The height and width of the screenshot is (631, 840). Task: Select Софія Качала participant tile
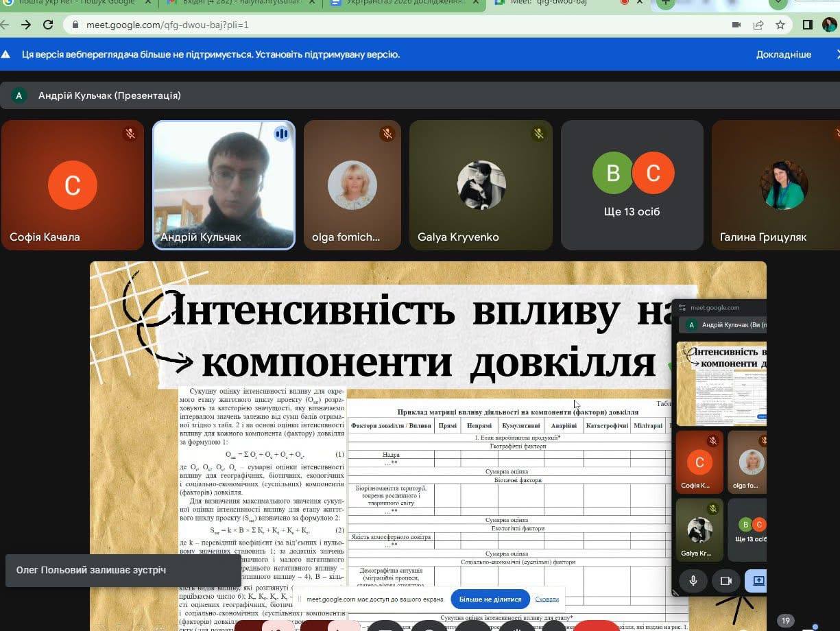(73, 185)
